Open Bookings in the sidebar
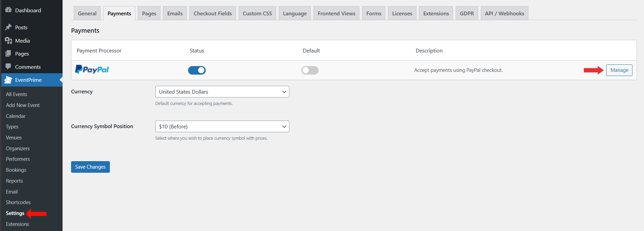Image resolution: width=644 pixels, height=231 pixels. pos(16,170)
